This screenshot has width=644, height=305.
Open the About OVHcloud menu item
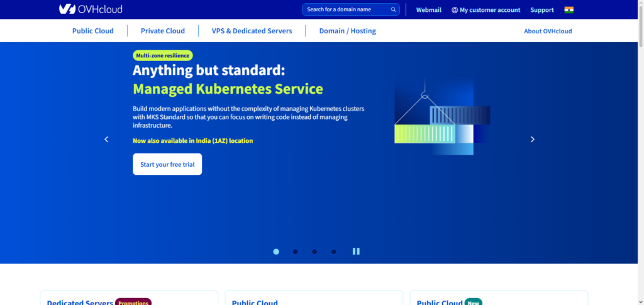coord(548,31)
